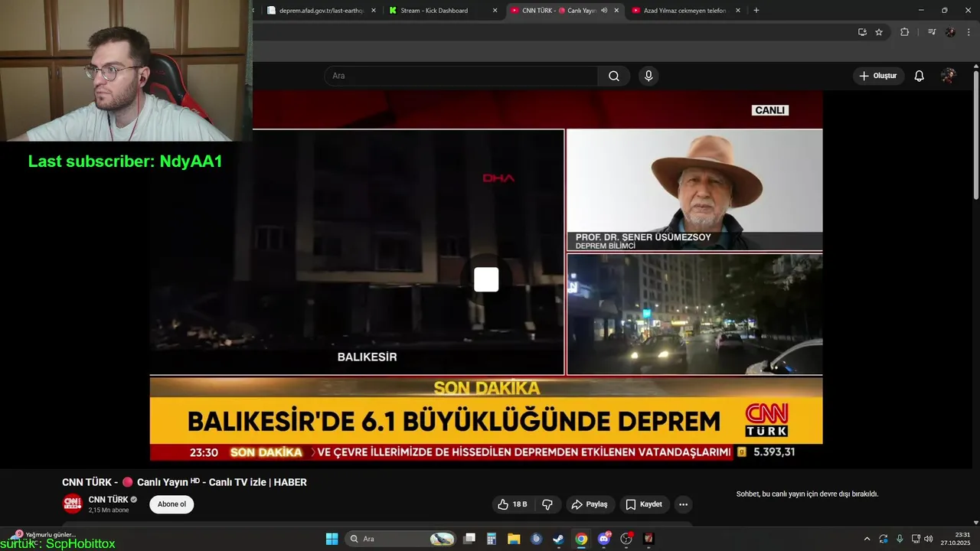Start voice search with the microphone icon
This screenshot has width=980, height=551.
(x=648, y=76)
